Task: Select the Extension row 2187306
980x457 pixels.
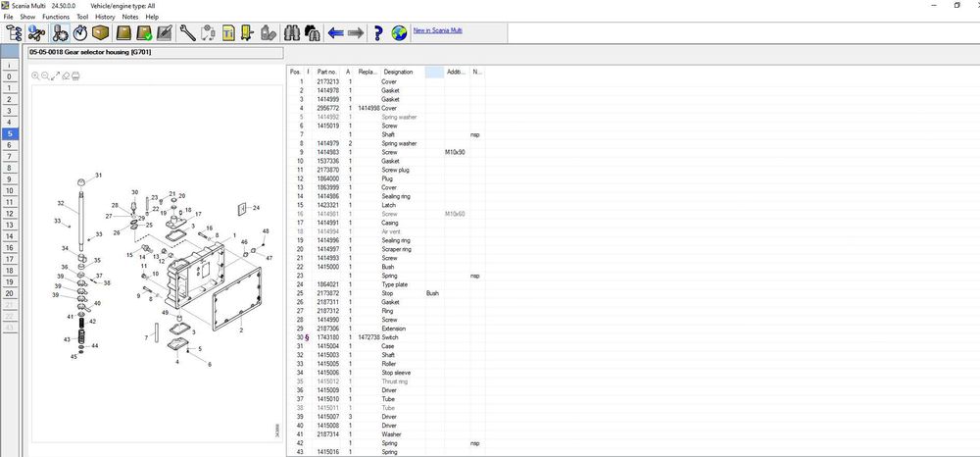Action: (x=385, y=329)
